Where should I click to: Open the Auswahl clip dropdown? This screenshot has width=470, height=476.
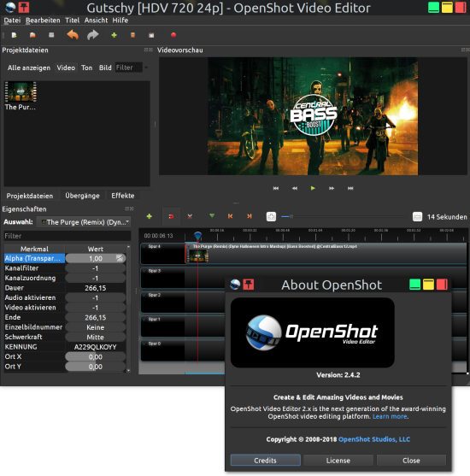tap(84, 222)
